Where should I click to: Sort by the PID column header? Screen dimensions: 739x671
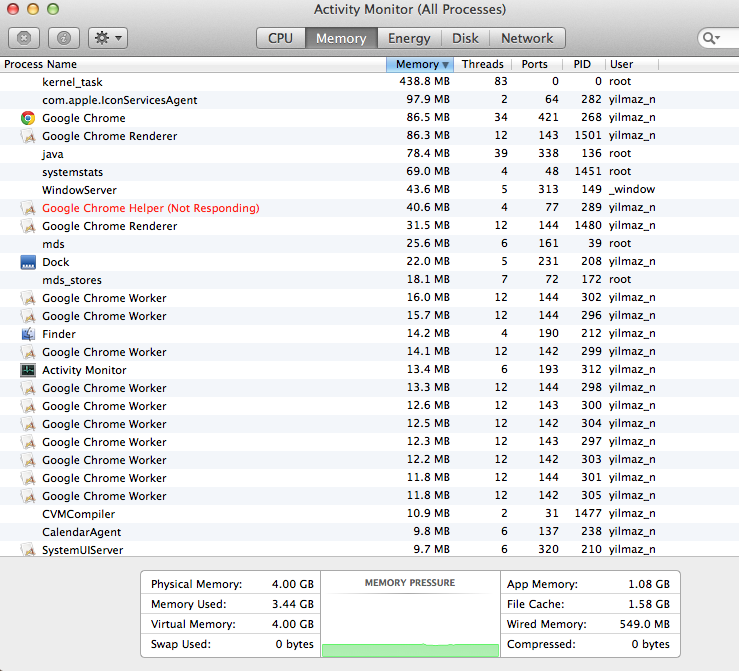(583, 64)
